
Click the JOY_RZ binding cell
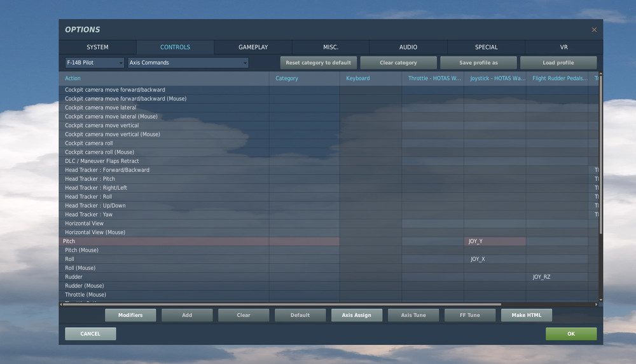pos(557,277)
